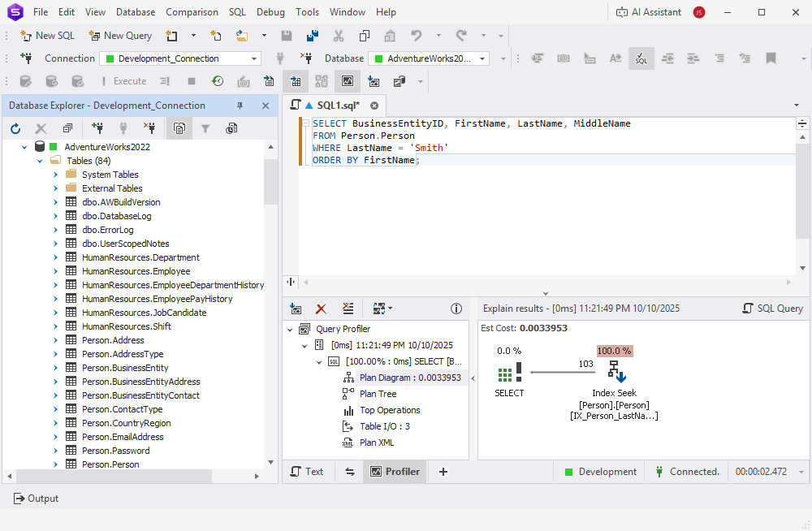Toggle the SQL syntax check button

tap(641, 58)
